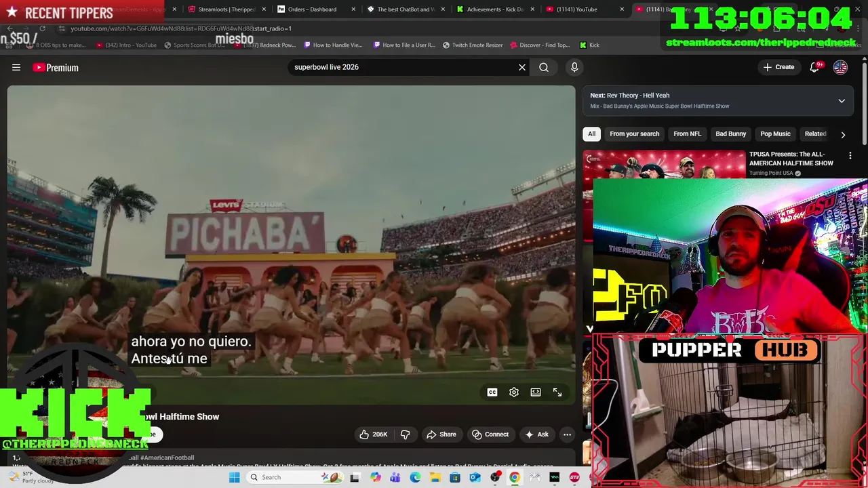Open File Explorer from the taskbar
The width and height of the screenshot is (868, 488).
click(435, 477)
